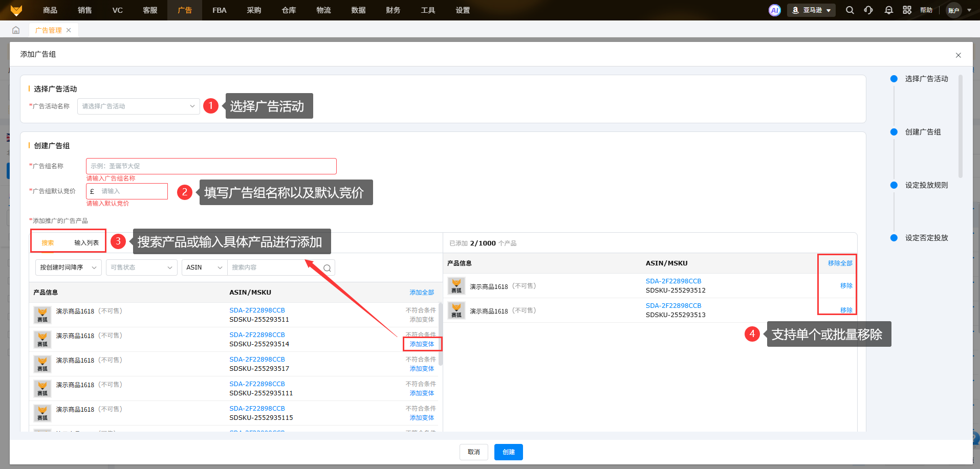980x469 pixels.
Task: Click the blue 创建 button
Action: click(x=509, y=452)
